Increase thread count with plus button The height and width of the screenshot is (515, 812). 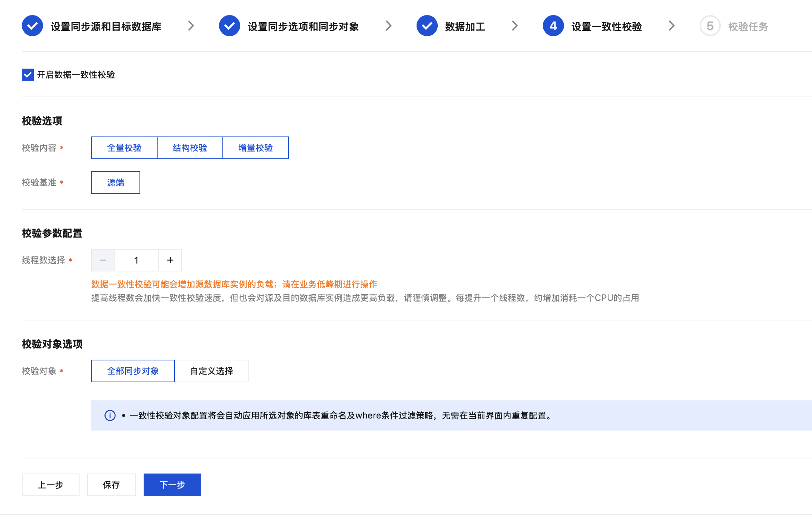(x=170, y=260)
